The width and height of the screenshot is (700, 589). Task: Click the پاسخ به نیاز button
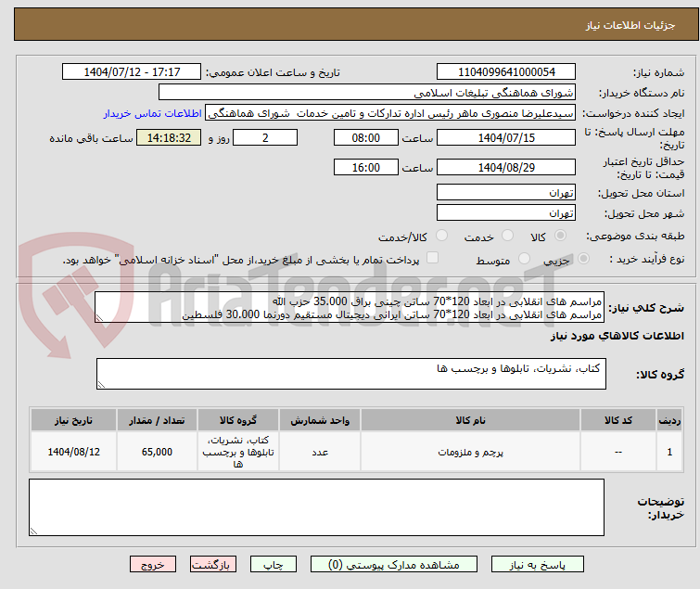coord(538,565)
